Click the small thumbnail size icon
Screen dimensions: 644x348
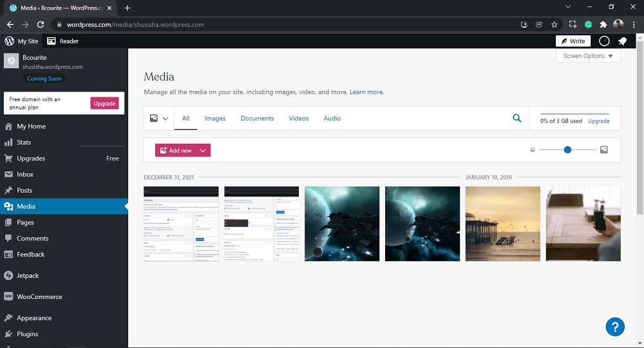point(533,150)
